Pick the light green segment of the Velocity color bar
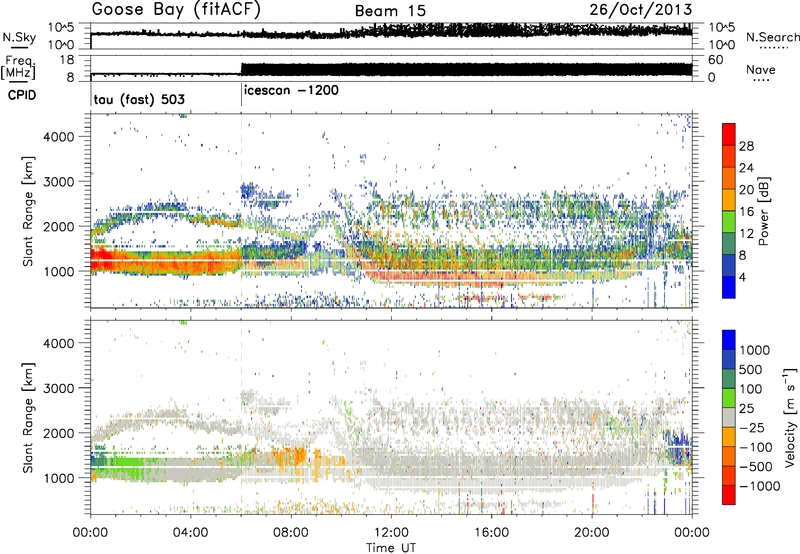 point(729,398)
